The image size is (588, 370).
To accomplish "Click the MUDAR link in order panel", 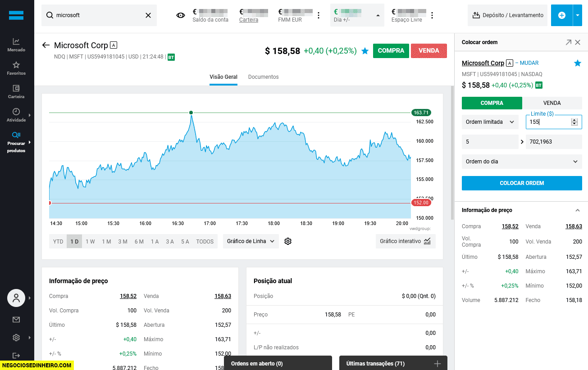I will (529, 63).
